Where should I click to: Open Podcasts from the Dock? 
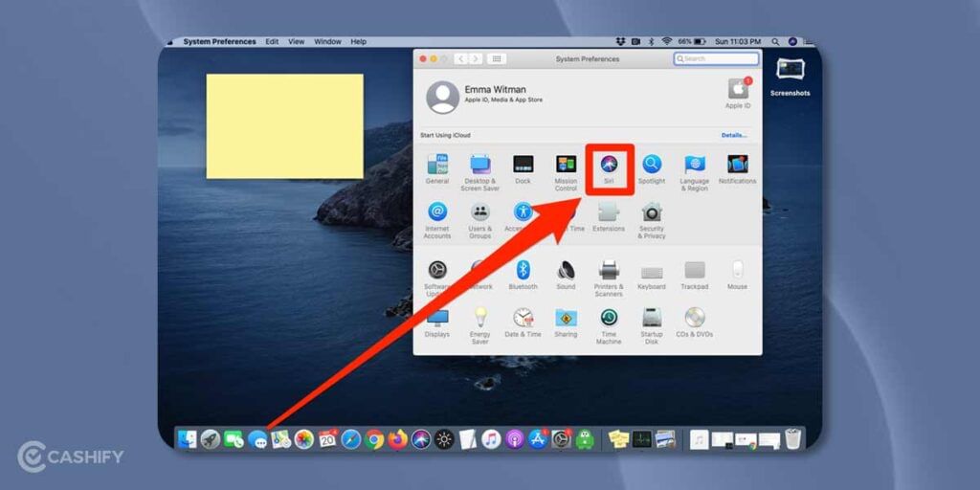pyautogui.click(x=515, y=439)
